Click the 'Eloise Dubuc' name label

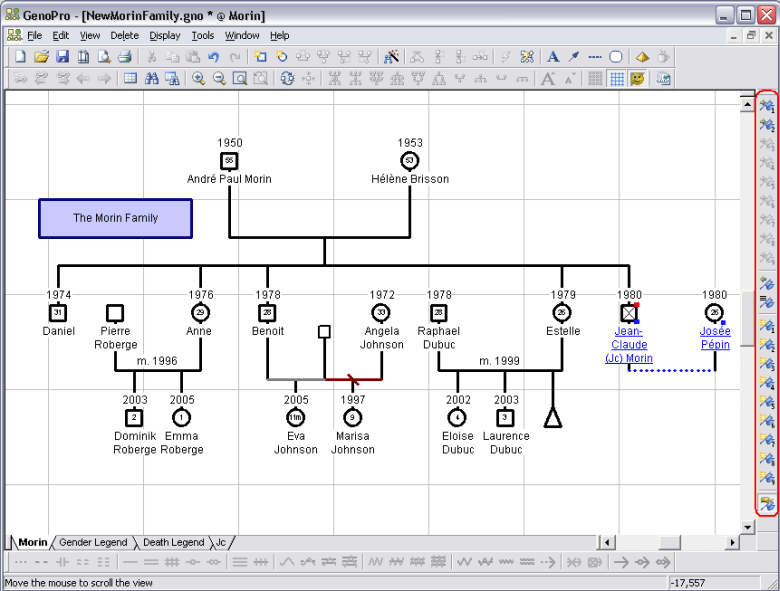[458, 443]
